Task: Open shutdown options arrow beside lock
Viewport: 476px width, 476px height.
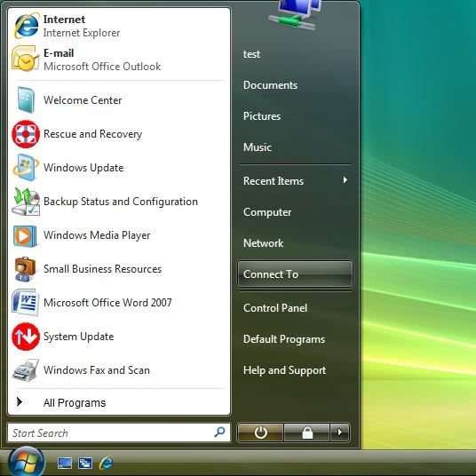Action: click(340, 432)
